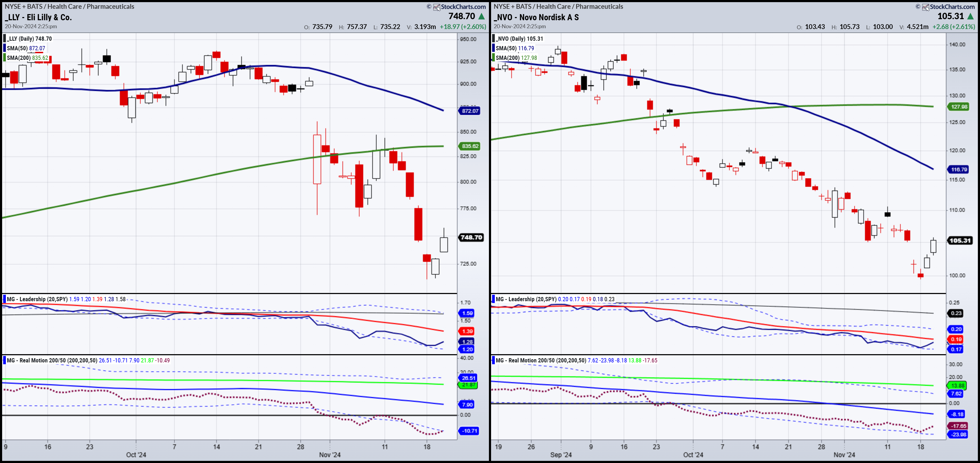Click LLY timestamp '20-Nov-2024 2:25:pm'

(31, 26)
